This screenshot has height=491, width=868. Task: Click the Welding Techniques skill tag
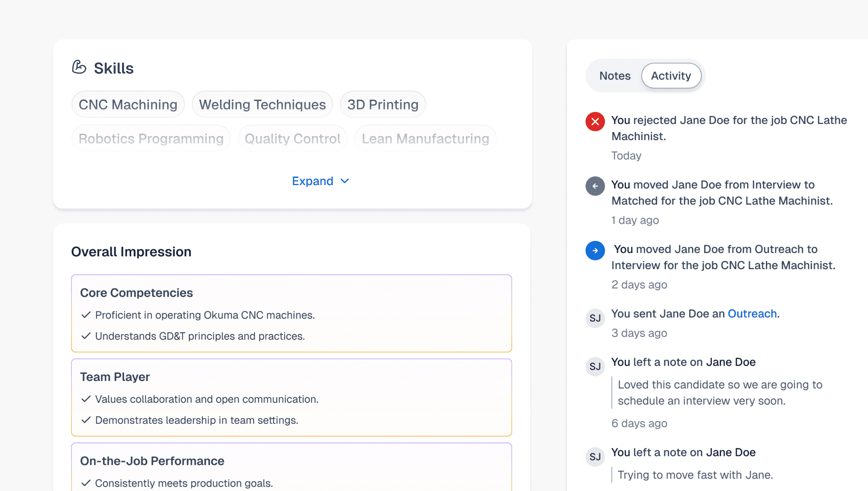[x=262, y=105]
